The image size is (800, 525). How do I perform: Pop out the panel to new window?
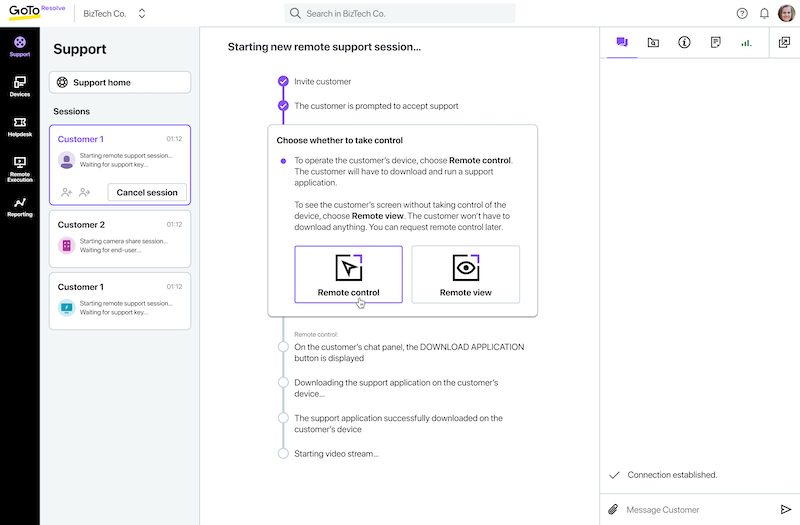click(x=784, y=42)
